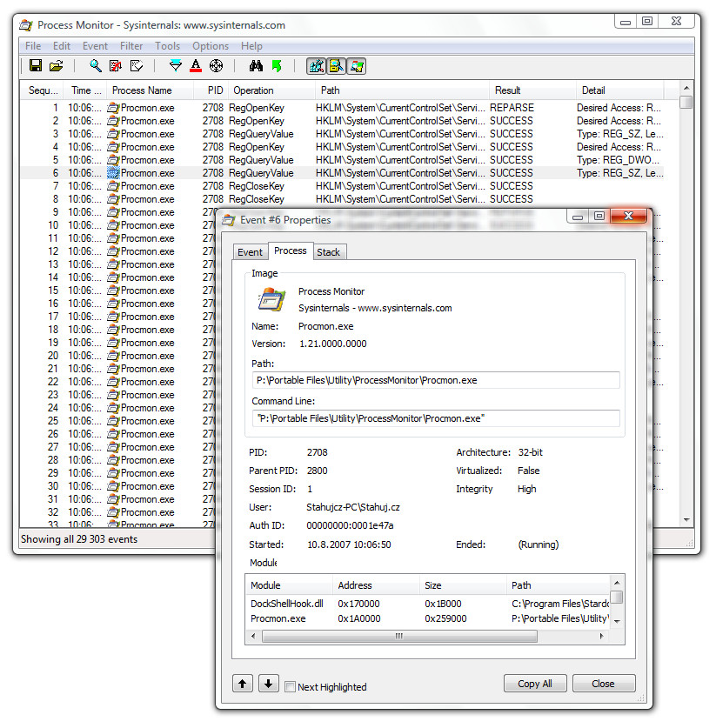The height and width of the screenshot is (728, 716).
Task: Click the Result column header
Action: tap(533, 90)
